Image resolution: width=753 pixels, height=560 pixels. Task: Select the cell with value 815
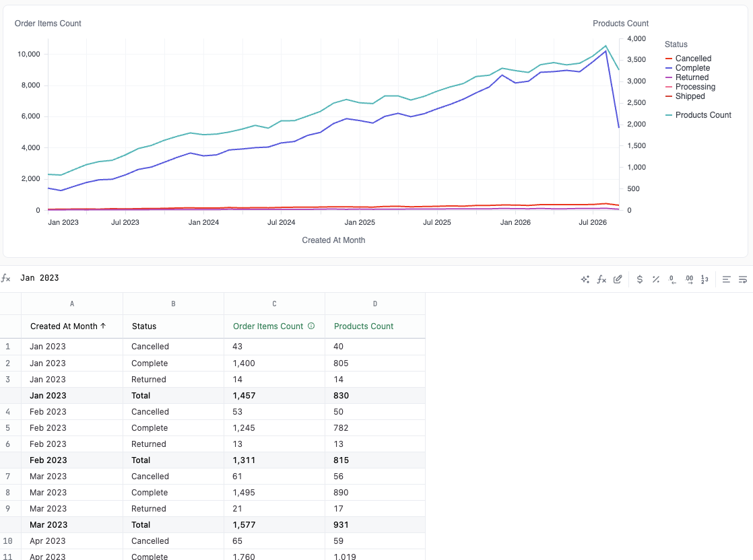point(375,460)
